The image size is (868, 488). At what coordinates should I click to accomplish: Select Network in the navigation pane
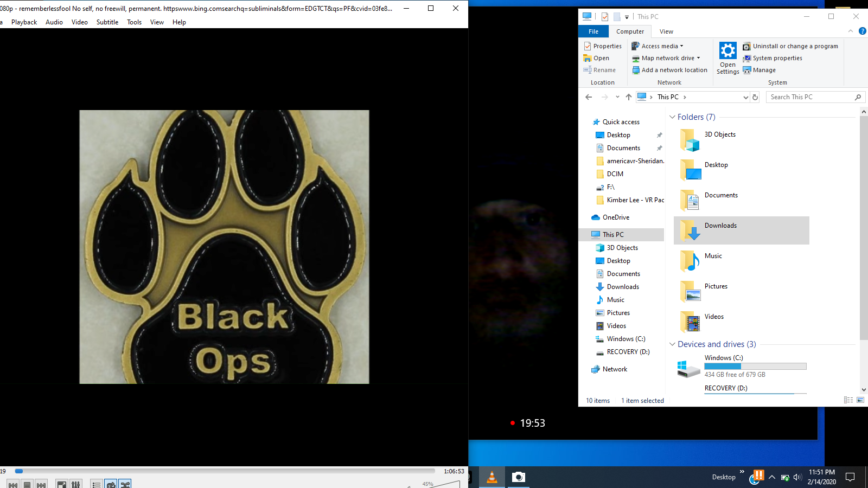click(x=615, y=369)
